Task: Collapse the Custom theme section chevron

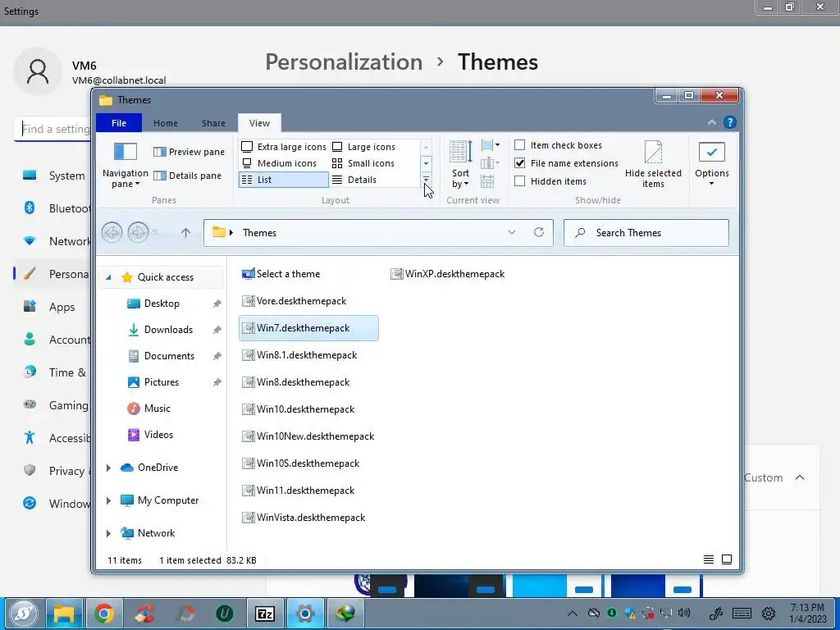Action: (x=800, y=477)
